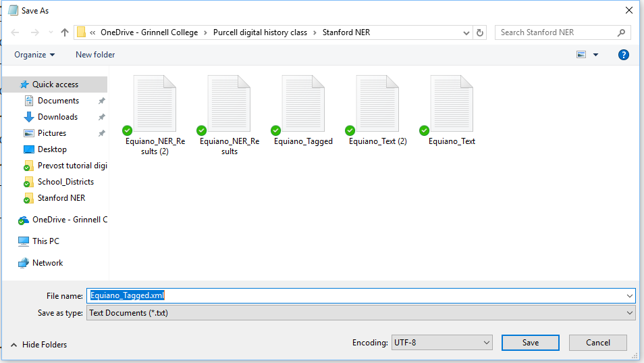Open the Encoding UTF-8 dropdown

tap(442, 343)
